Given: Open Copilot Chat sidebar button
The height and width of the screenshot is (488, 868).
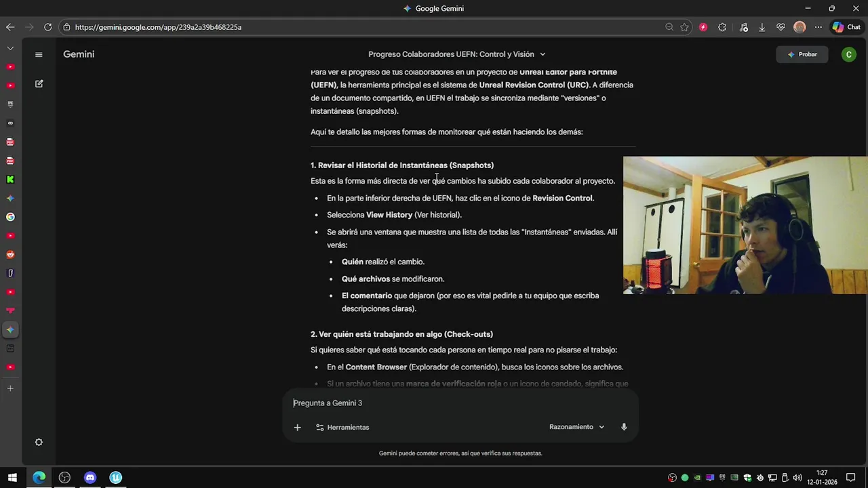Looking at the screenshot, I should (x=847, y=27).
